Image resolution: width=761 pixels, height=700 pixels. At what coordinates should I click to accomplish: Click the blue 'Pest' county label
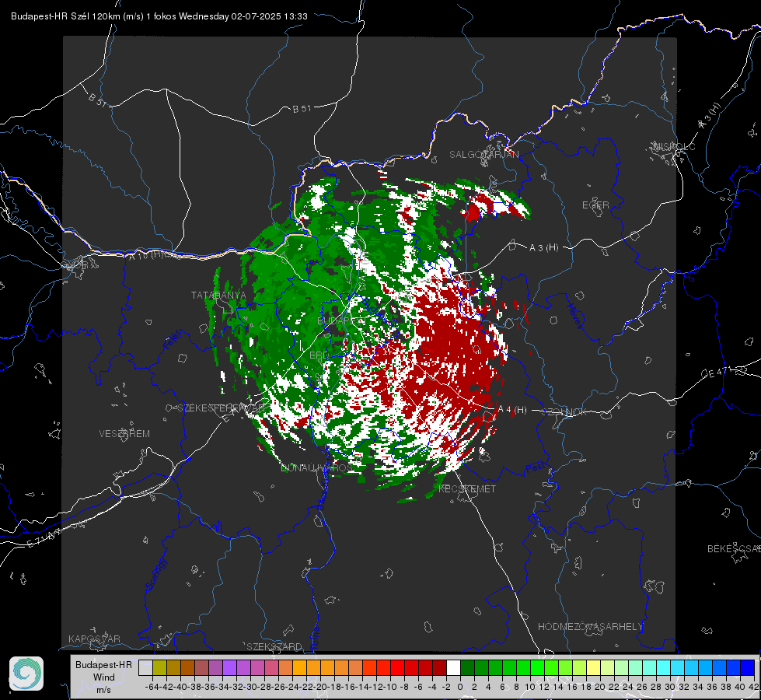[536, 468]
